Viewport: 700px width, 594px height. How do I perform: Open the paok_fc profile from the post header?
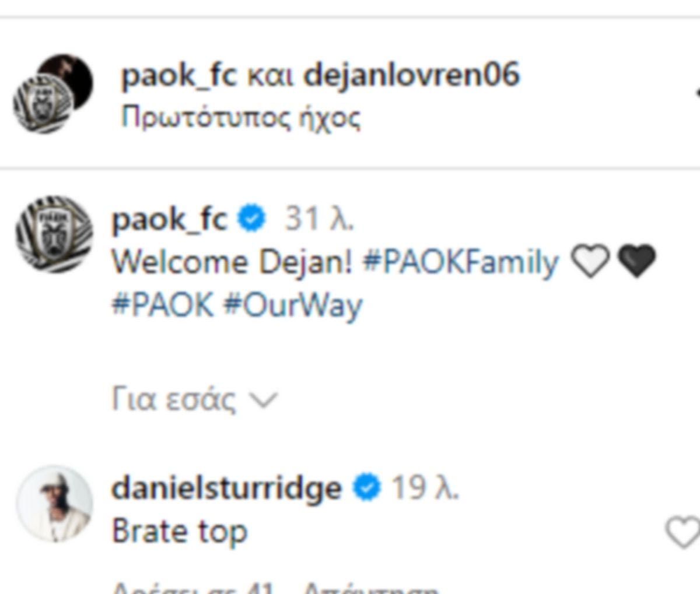pyautogui.click(x=179, y=76)
